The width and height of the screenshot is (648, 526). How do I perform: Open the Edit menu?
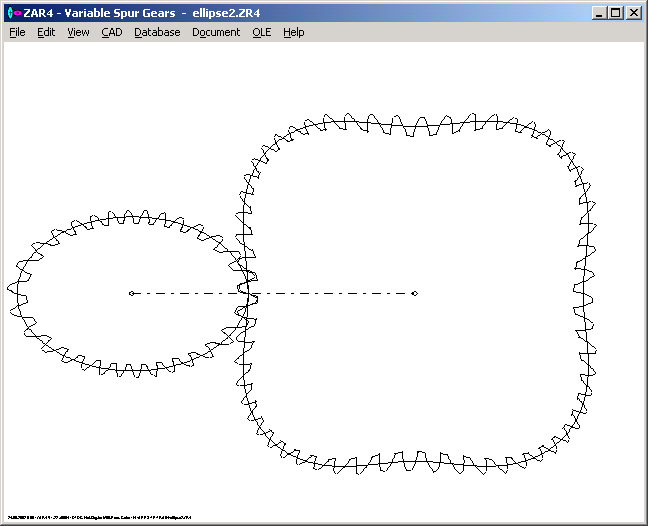(46, 32)
